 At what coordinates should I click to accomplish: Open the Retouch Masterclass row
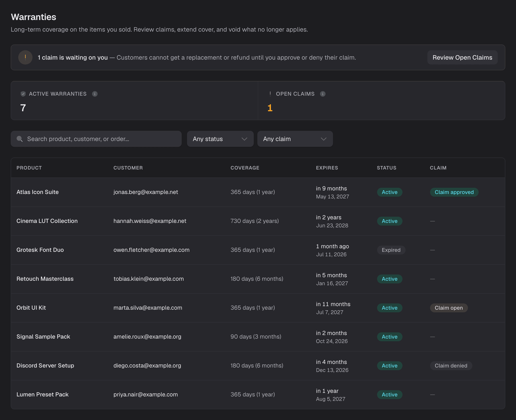tap(258, 279)
